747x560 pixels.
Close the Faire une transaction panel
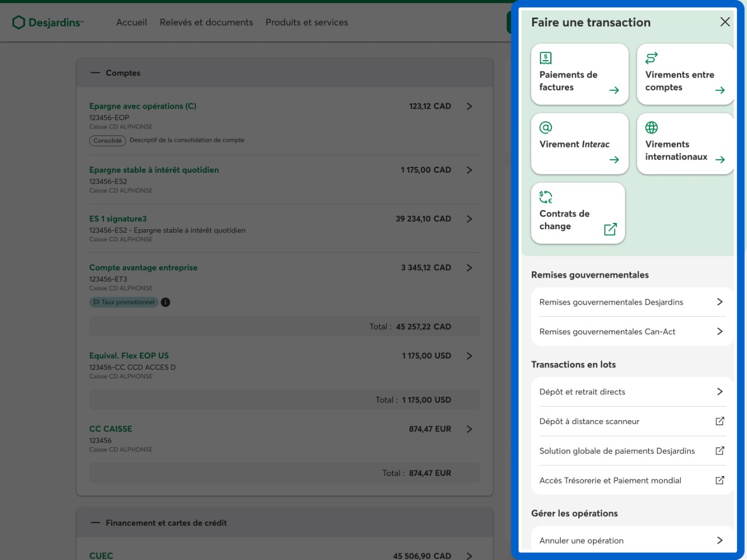tap(725, 22)
